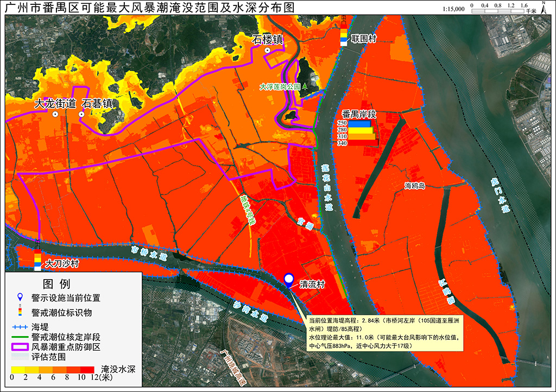
Task: Click the 评估范围 hatched swatch in the legend
Action: 20,357
